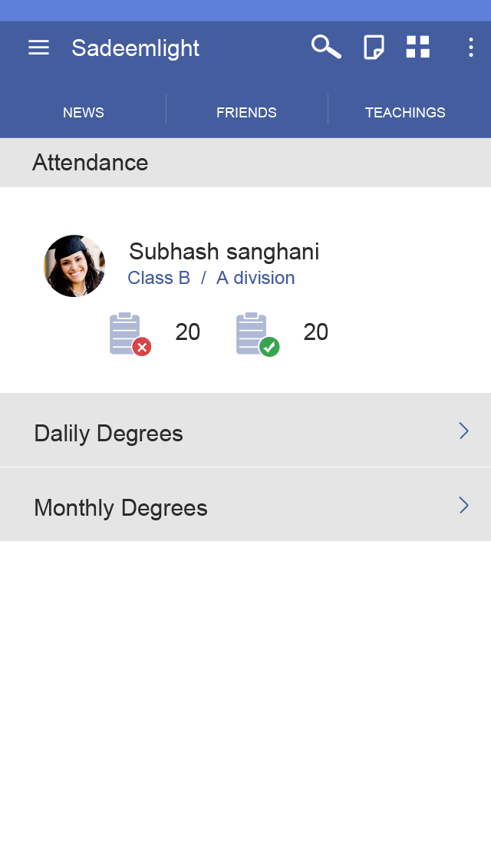Screen dimensions: 491x868
Task: Switch to the NEWS tab
Action: click(83, 112)
